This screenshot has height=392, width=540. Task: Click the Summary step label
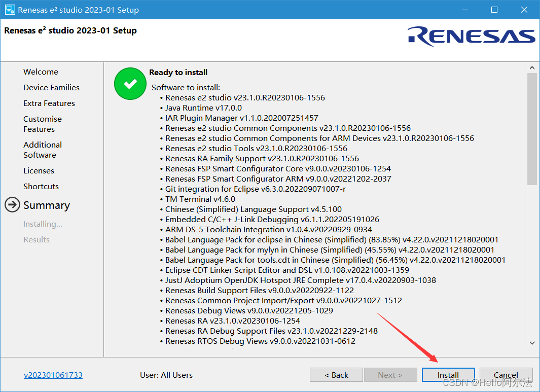pos(47,205)
